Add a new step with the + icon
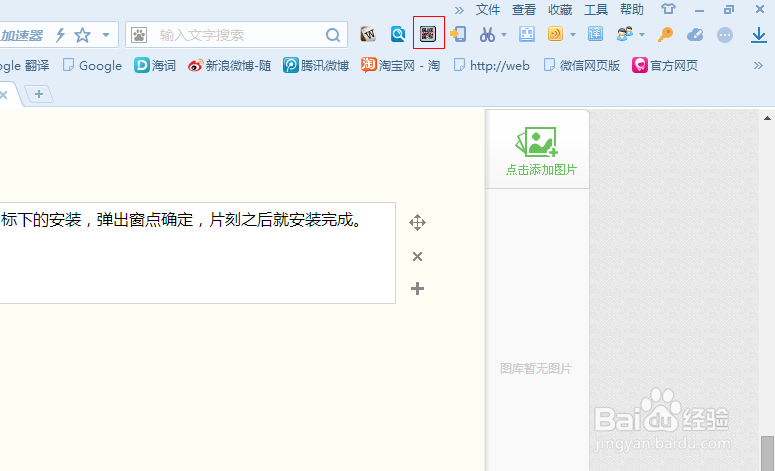 tap(417, 289)
